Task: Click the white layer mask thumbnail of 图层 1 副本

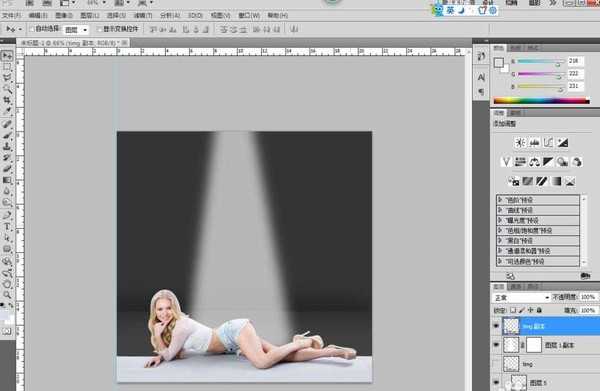Action: tap(534, 345)
